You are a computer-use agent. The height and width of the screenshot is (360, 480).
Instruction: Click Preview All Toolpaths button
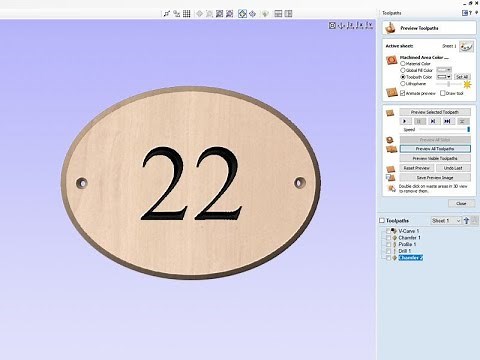435,149
